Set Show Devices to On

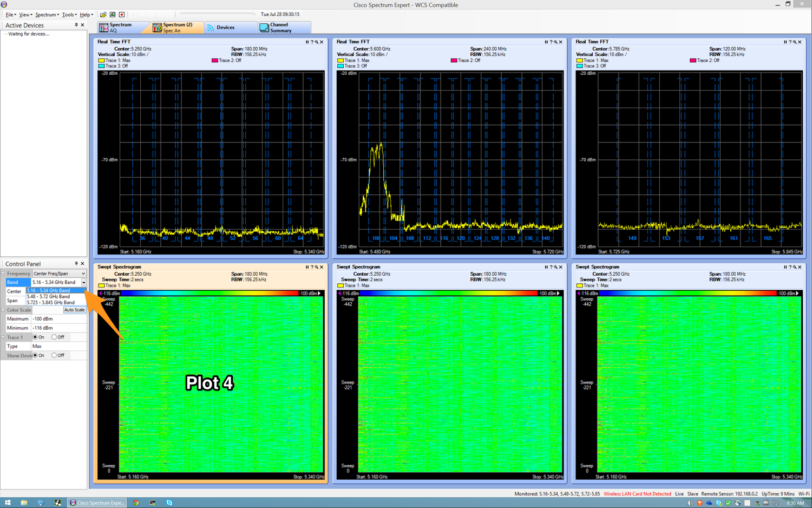[x=35, y=355]
